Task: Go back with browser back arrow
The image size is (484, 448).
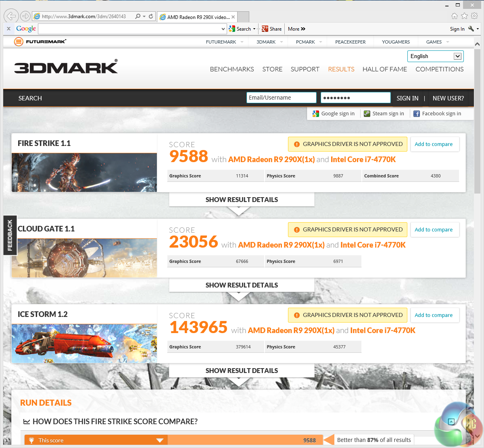Action: pos(11,16)
